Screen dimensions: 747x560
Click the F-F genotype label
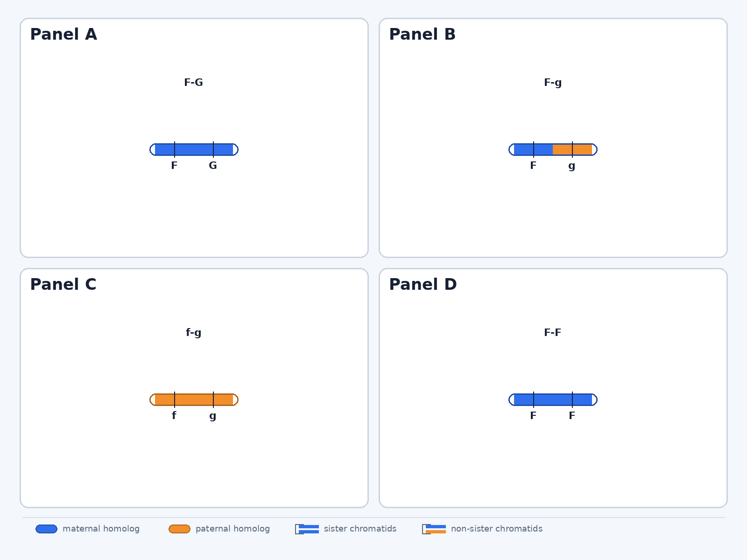click(x=553, y=333)
